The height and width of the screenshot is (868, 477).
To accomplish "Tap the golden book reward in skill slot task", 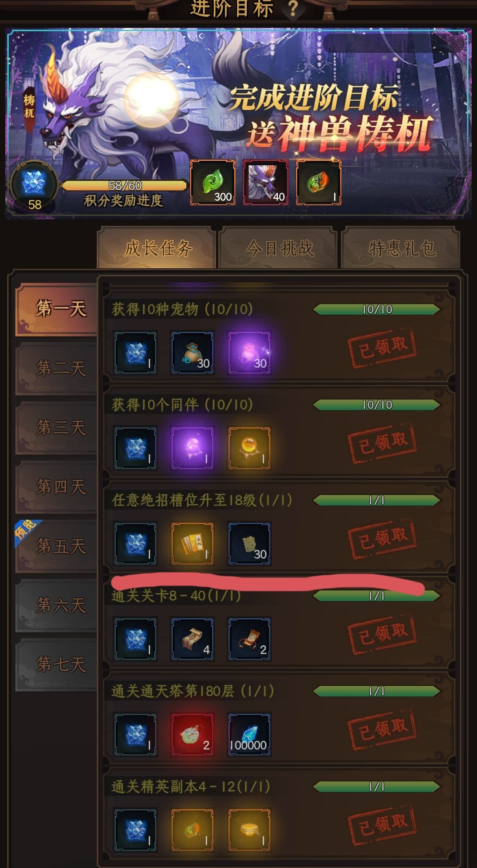I will tap(192, 544).
